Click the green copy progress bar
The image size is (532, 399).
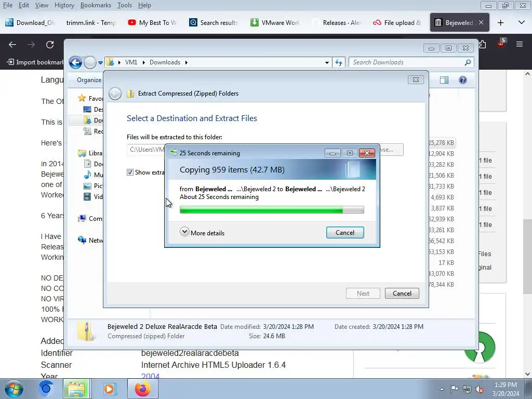tap(272, 210)
